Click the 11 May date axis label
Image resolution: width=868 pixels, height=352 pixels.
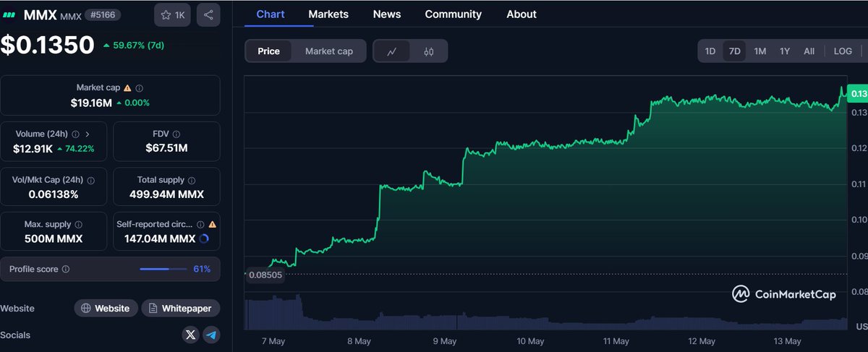pyautogui.click(x=616, y=341)
